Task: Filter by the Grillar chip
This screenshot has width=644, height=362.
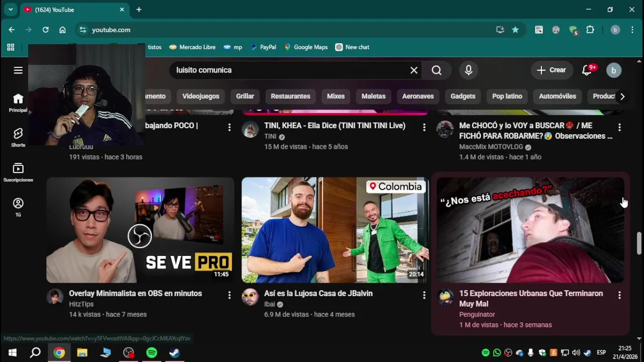Action: pyautogui.click(x=245, y=97)
